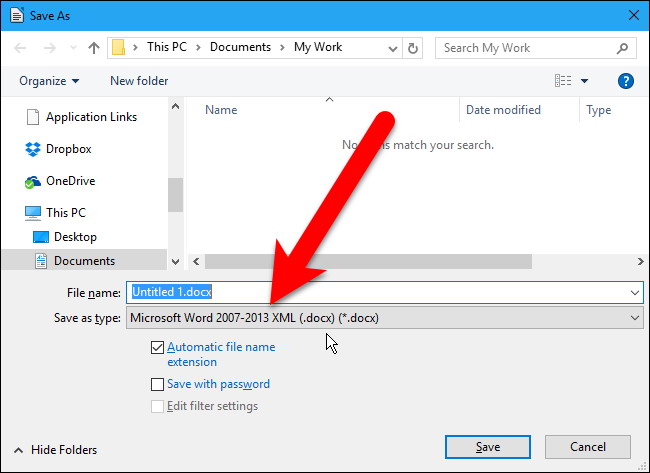Open the Save as type dropdown
The height and width of the screenshot is (473, 650).
pos(385,318)
